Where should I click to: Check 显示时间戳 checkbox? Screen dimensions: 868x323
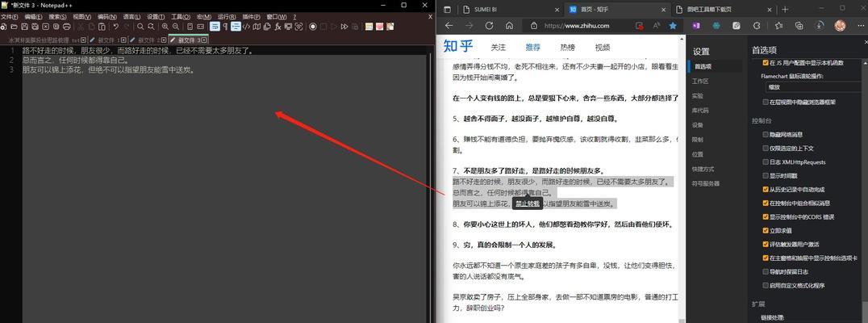coord(766,175)
